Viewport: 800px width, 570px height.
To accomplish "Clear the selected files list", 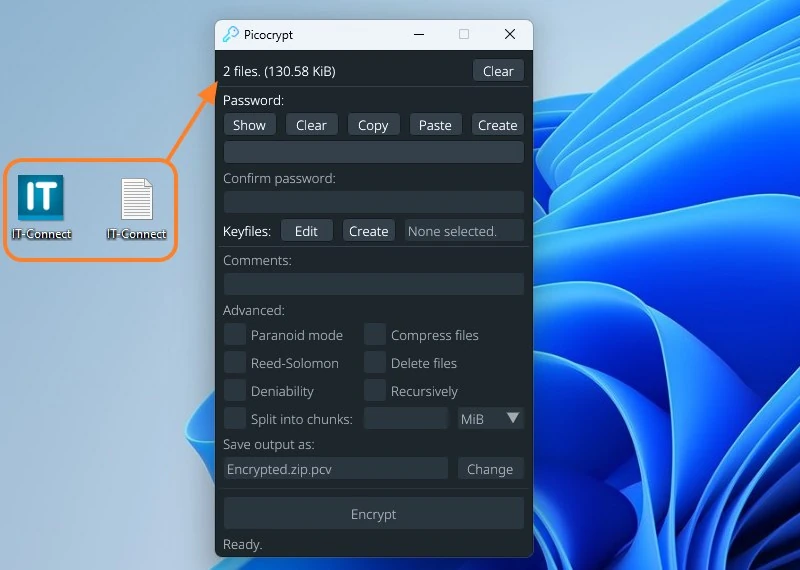I will (x=498, y=71).
